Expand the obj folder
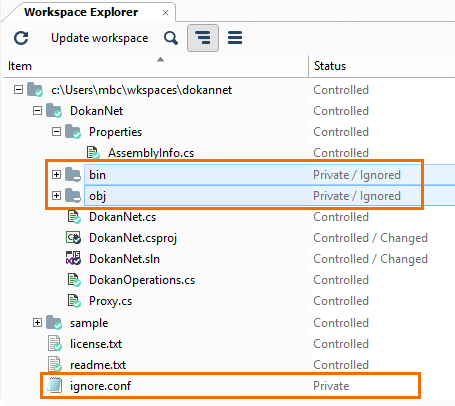The image size is (455, 406). [x=56, y=195]
